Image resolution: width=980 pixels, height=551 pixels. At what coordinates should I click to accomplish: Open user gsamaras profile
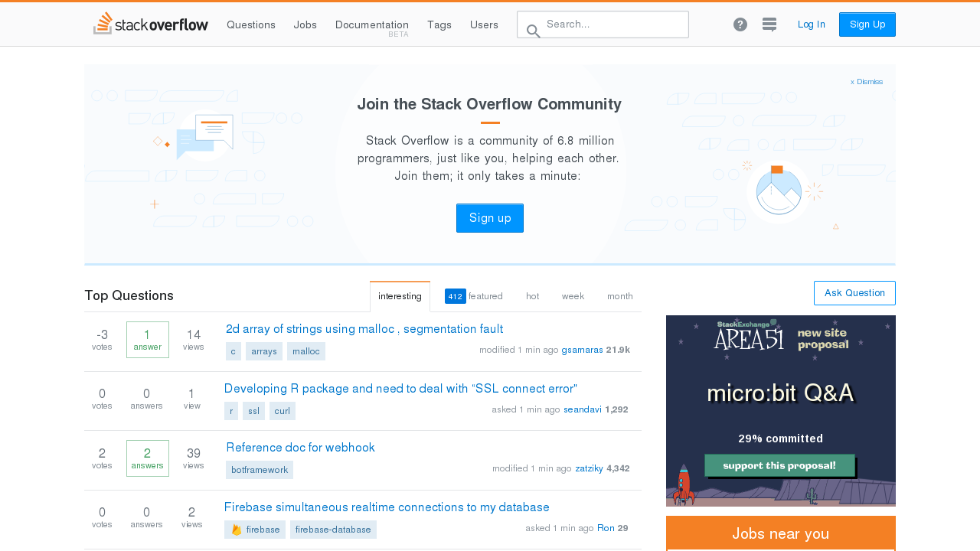[582, 350]
